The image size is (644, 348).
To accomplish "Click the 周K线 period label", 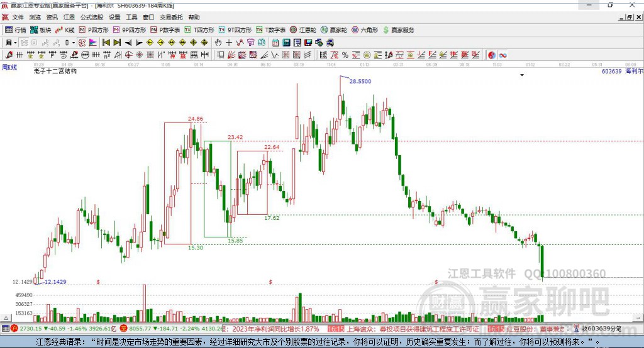I will (x=9, y=67).
